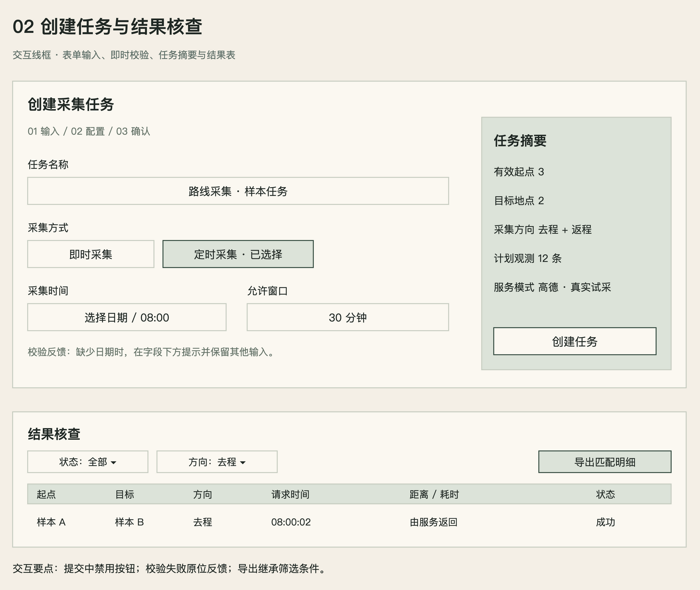Screen dimensions: 700x590
Task: Click the 成功 status cell
Action: (605, 522)
